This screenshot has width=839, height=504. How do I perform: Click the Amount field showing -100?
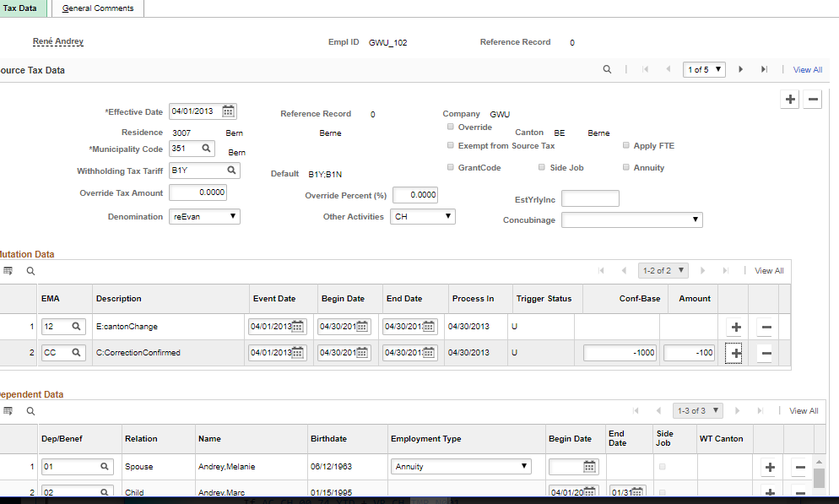point(689,353)
